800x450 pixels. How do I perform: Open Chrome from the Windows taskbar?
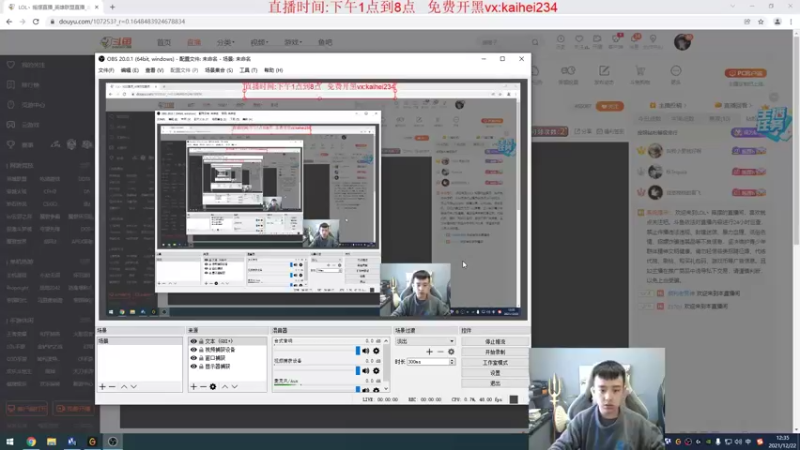click(x=31, y=441)
